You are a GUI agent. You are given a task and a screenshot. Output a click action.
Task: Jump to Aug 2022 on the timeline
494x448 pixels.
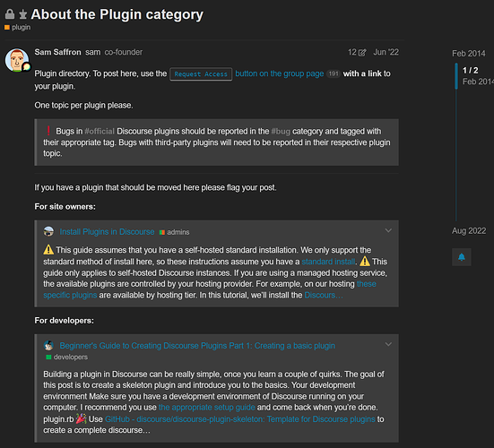[x=469, y=231]
